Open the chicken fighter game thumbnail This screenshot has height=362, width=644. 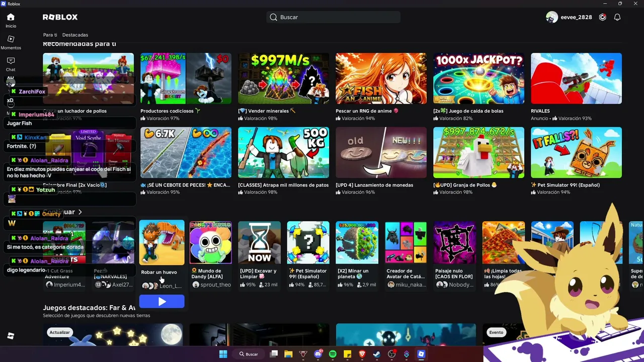88,78
